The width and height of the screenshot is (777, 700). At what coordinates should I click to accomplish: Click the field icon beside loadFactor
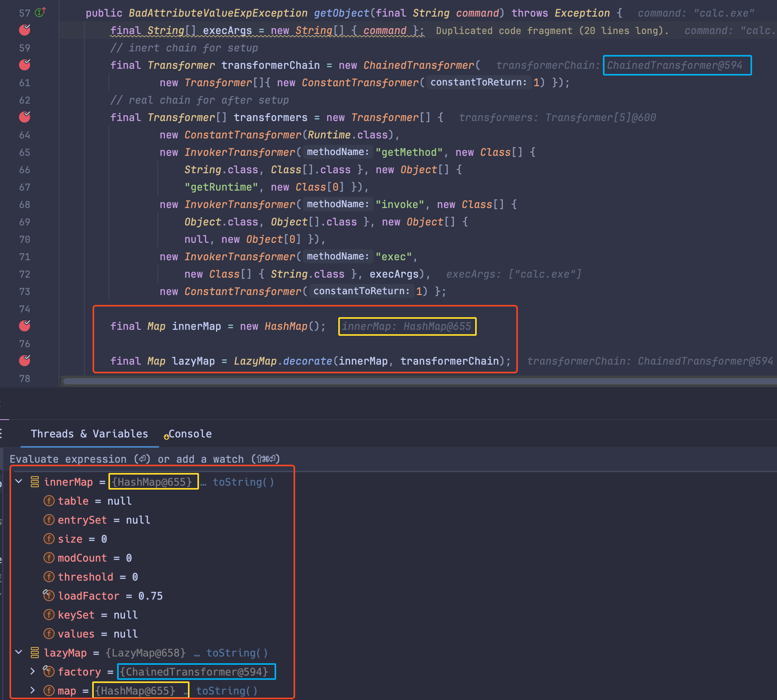pyautogui.click(x=49, y=596)
